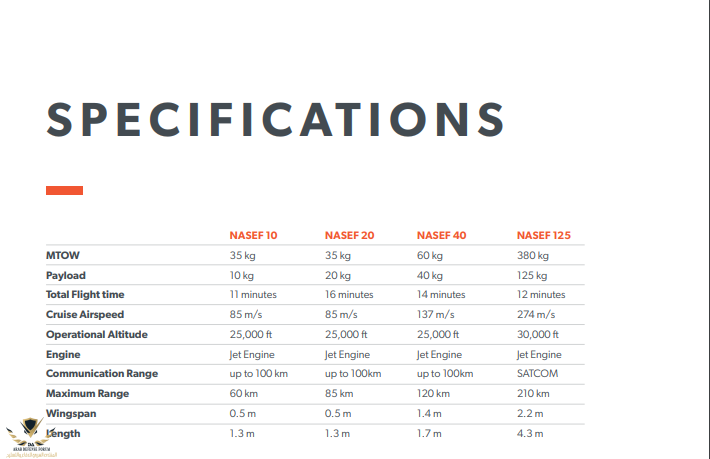Click the Communication Range row label
The width and height of the screenshot is (710, 459).
pos(102,373)
